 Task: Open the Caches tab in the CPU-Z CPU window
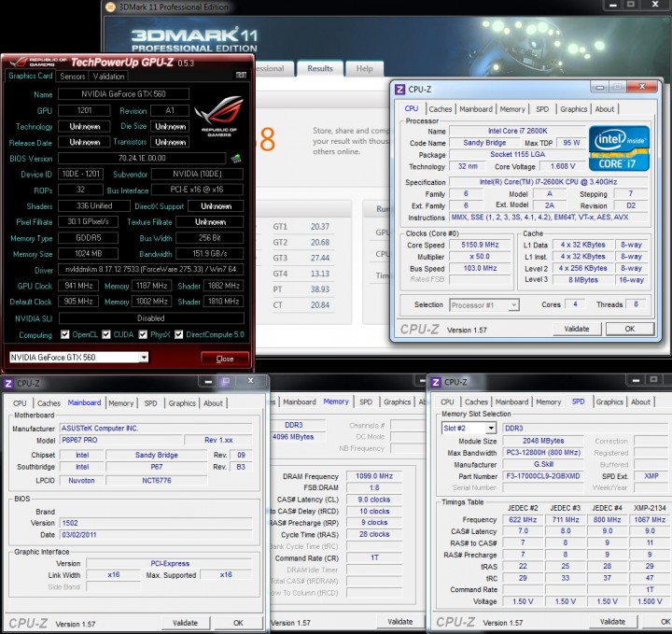(x=441, y=109)
